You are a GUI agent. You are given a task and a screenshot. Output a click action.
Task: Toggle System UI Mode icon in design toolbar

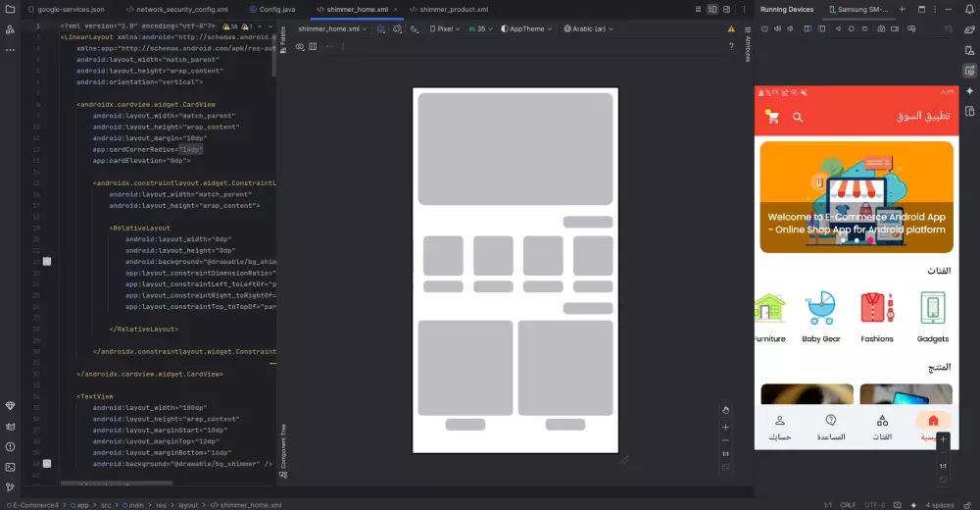[398, 28]
